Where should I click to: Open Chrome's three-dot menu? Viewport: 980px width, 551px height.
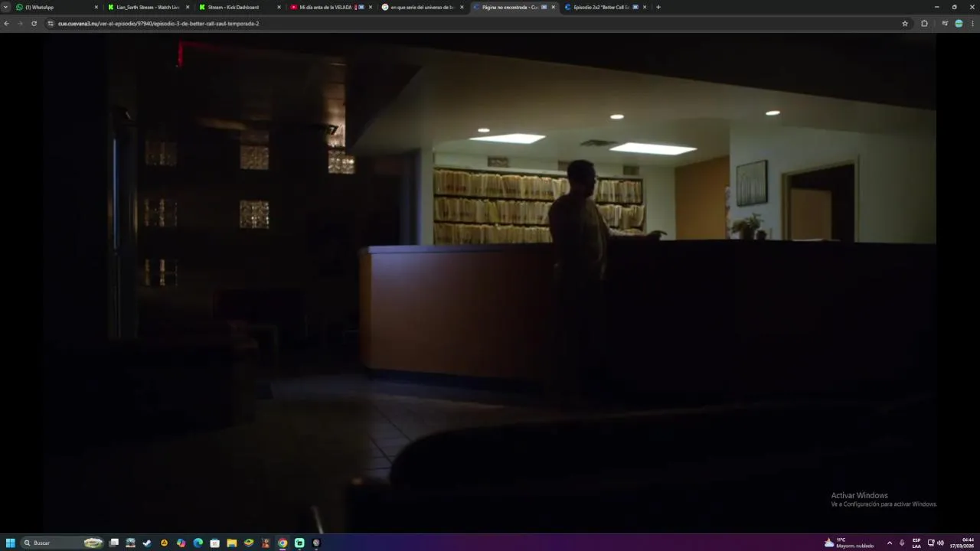coord(972,23)
